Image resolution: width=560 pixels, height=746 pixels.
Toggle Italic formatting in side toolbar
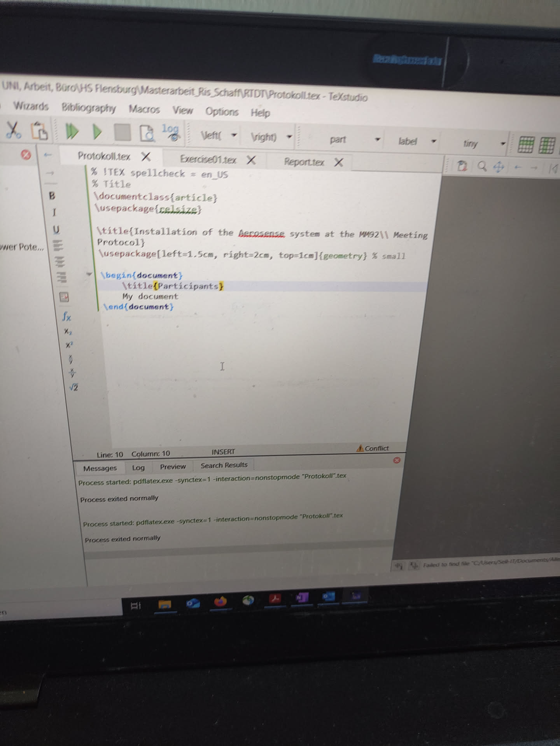click(x=54, y=212)
